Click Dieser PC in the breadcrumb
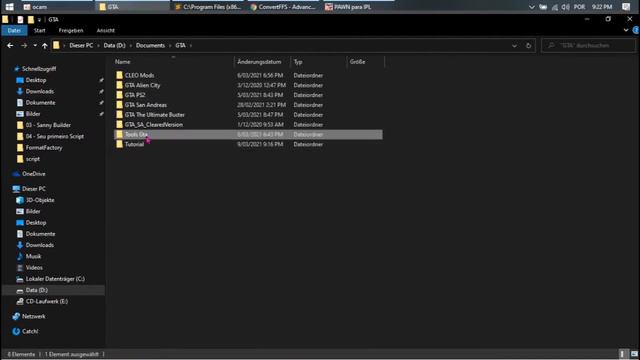 (81, 45)
